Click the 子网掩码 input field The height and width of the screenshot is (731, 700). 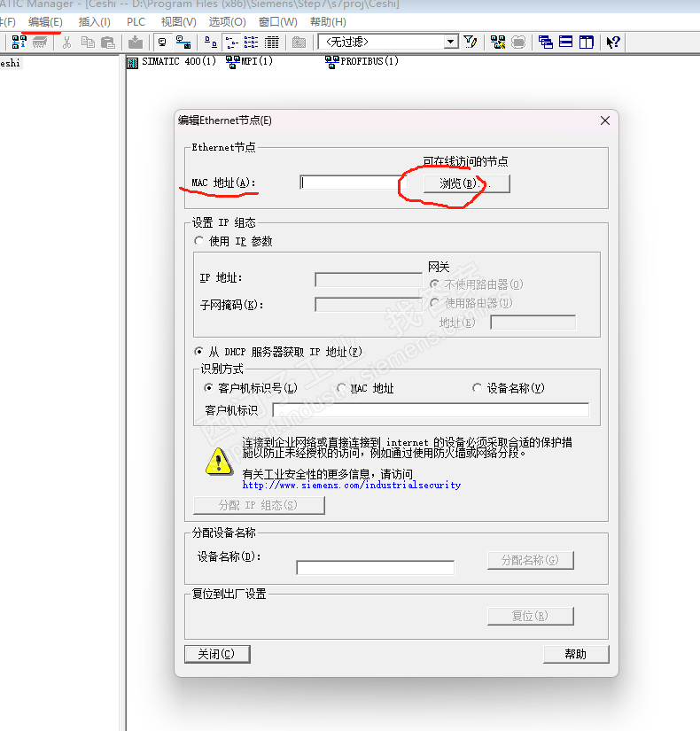click(x=369, y=305)
